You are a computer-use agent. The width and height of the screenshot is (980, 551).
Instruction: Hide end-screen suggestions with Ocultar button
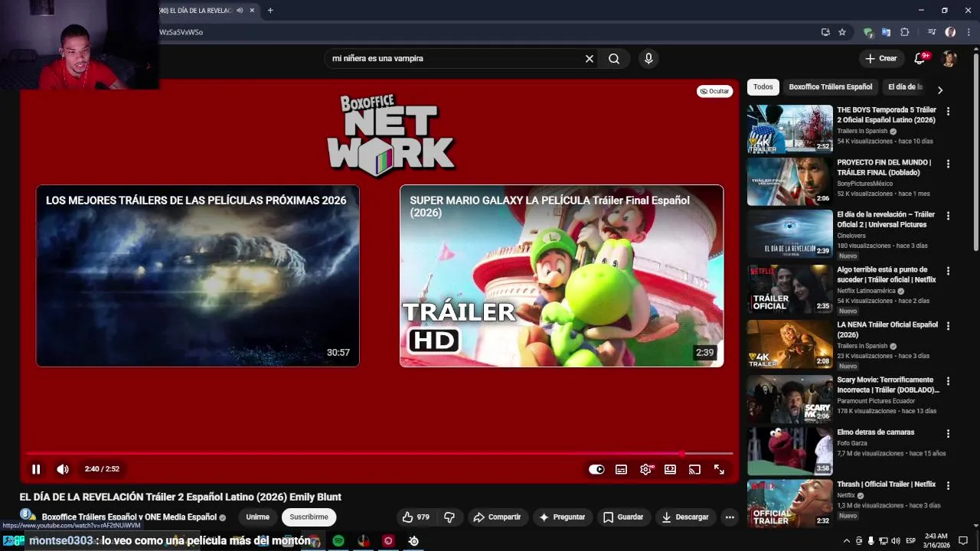714,91
